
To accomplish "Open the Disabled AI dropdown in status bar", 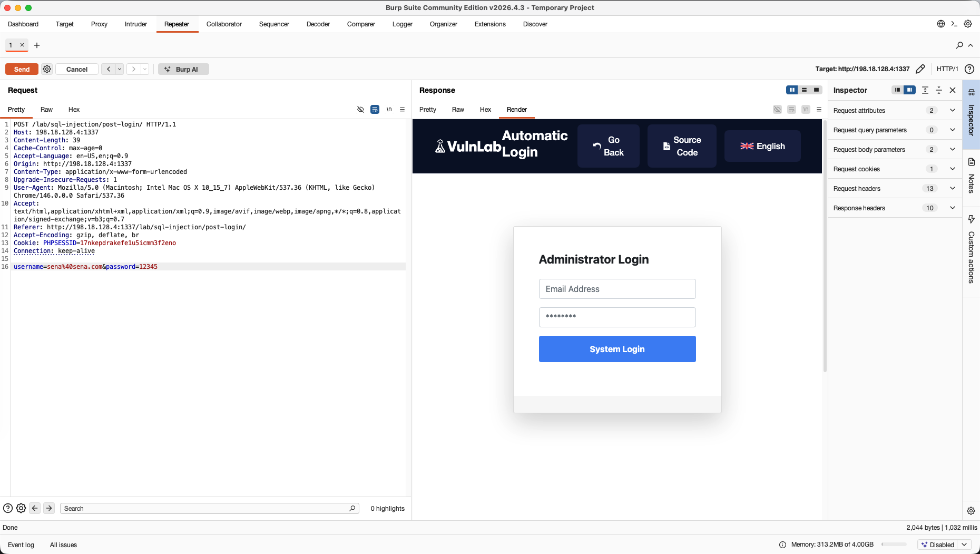I will 946,545.
